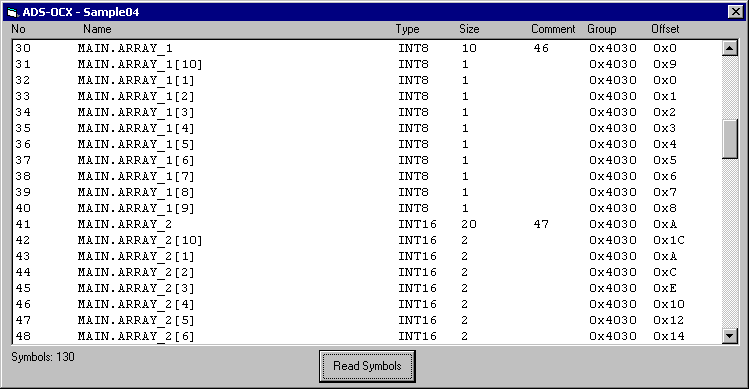This screenshot has width=749, height=389.
Task: Select the MAIN.ARRAY_2 symbol name
Action: [125, 224]
